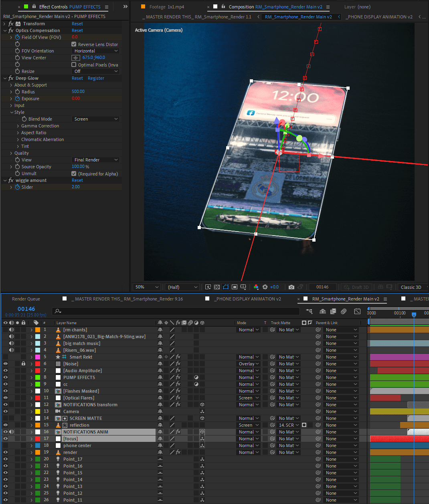Image resolution: width=429 pixels, height=504 pixels.
Task: Toggle mask and shape path visibility icon
Action: click(x=226, y=287)
